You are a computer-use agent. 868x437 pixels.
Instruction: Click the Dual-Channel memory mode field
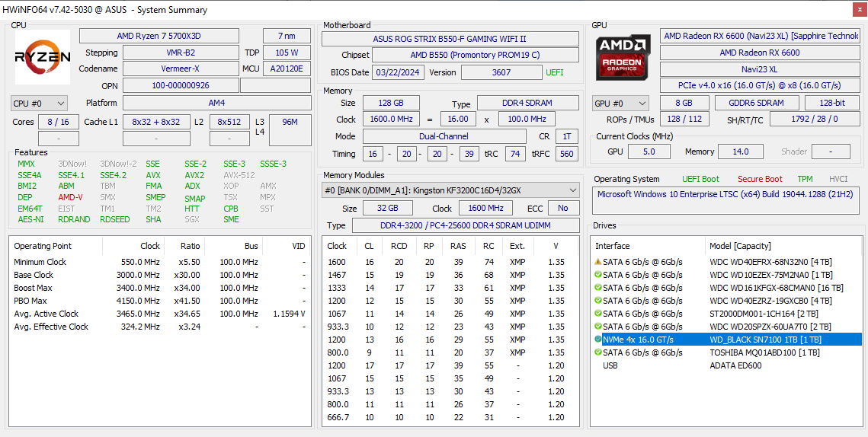444,136
